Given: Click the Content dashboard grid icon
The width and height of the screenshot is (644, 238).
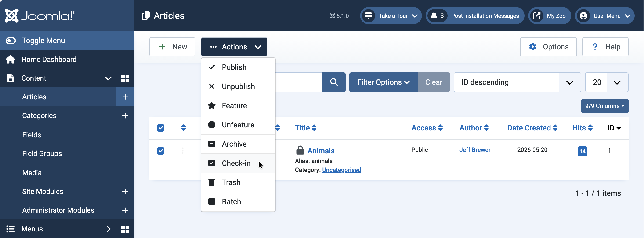Looking at the screenshot, I should click(x=125, y=78).
